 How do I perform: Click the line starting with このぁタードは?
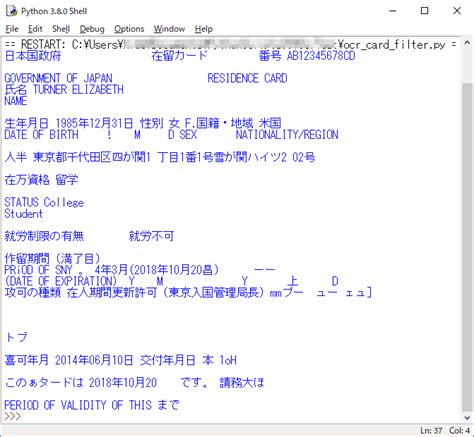(135, 382)
